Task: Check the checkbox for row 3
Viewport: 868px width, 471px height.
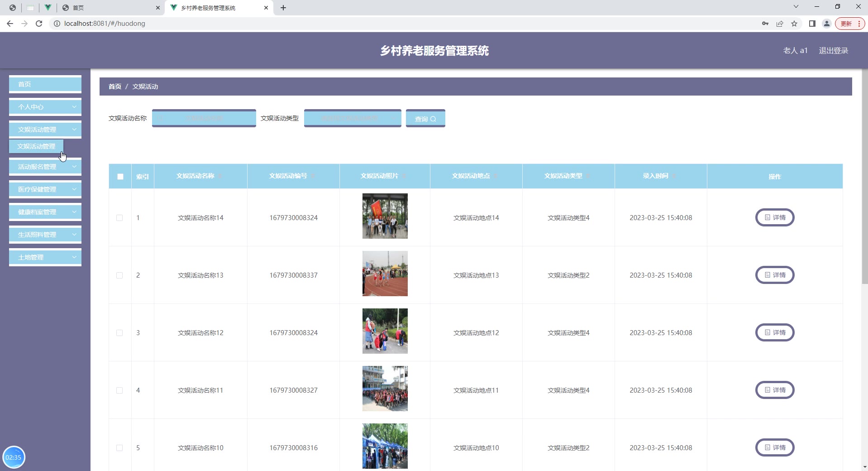Action: (119, 333)
